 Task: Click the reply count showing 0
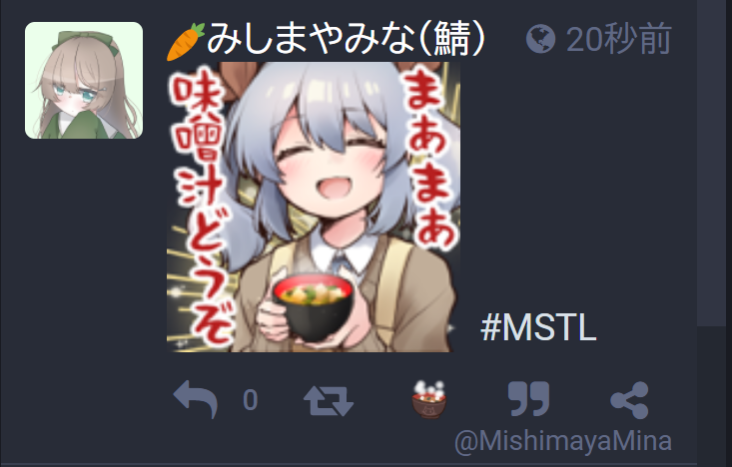pyautogui.click(x=250, y=400)
